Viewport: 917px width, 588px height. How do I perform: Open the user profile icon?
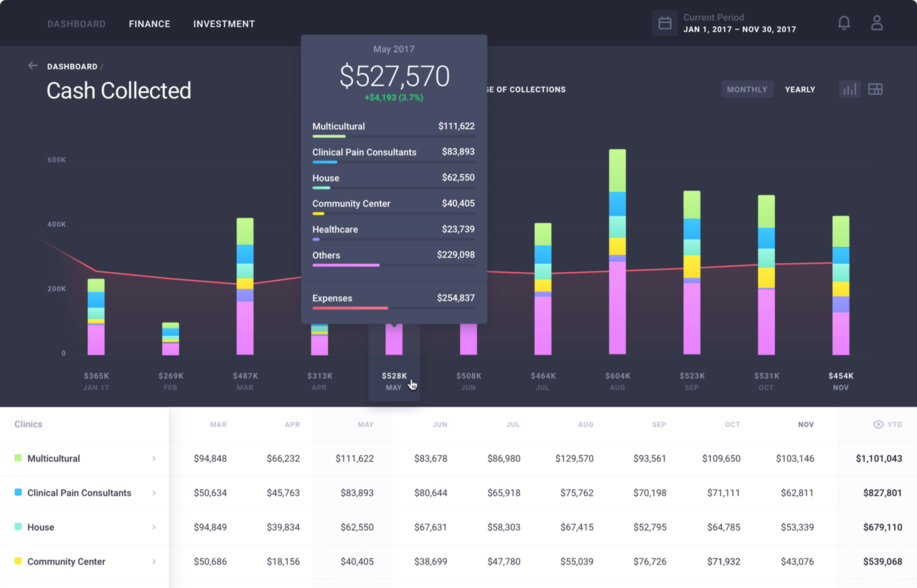click(x=877, y=23)
